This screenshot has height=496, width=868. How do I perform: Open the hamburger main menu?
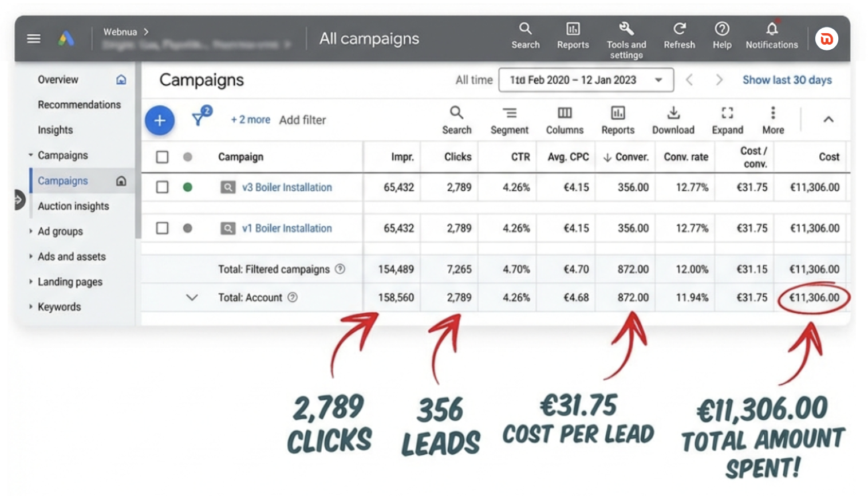coord(34,38)
